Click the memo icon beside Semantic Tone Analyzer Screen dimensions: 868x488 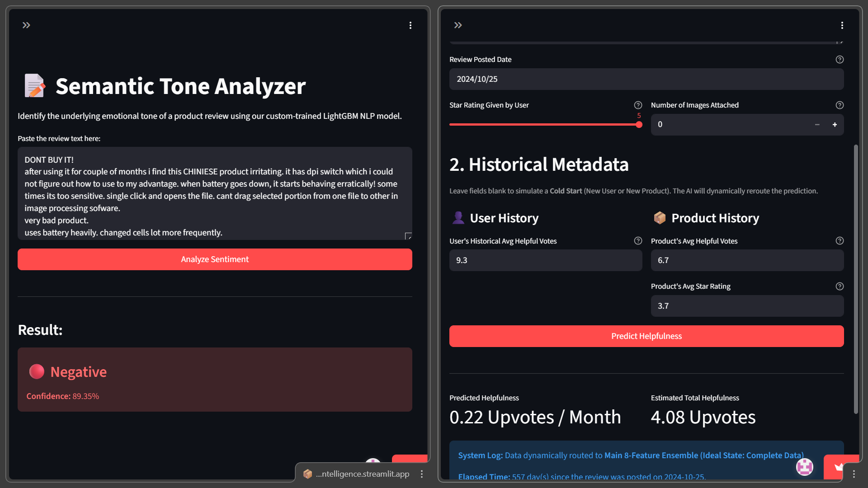click(35, 85)
